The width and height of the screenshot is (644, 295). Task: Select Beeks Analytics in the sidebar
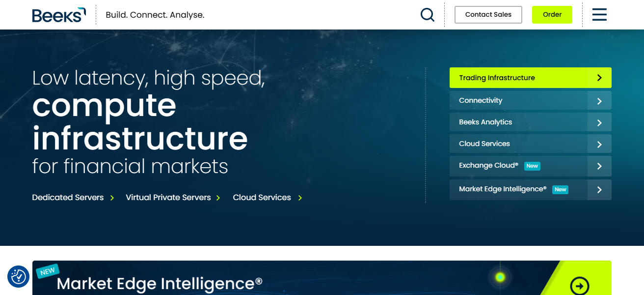coord(485,122)
